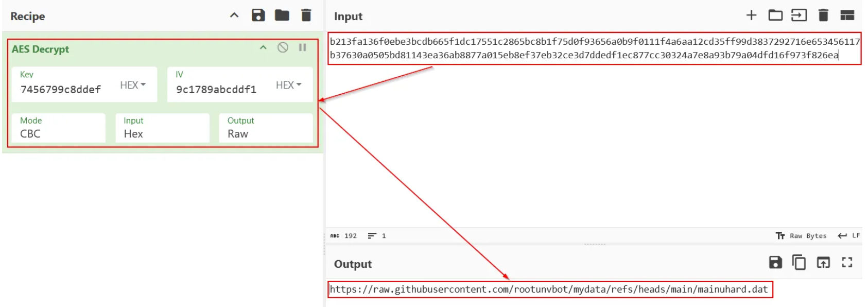868x307 pixels.
Task: Load a saved recipe folder icon
Action: [282, 15]
